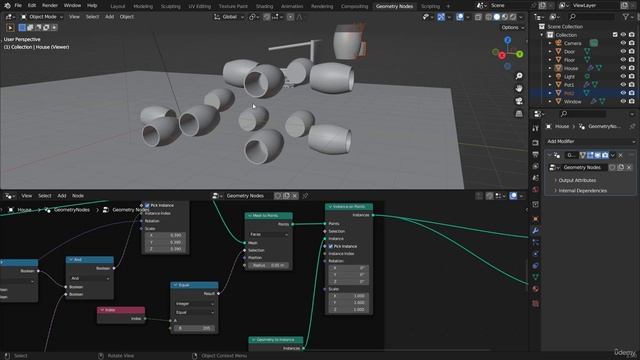Open the Faces mode dropdown in Mesh to Points
Viewport: 640px width, 360px height.
point(269,235)
